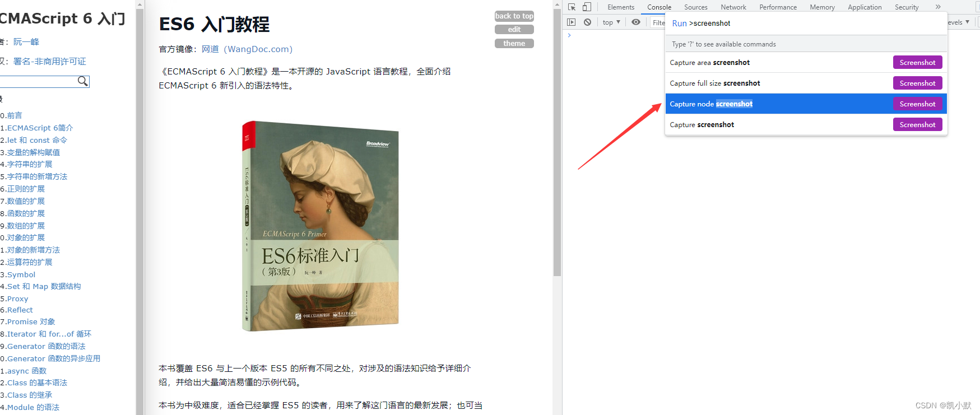Choose Capture area screenshot command

(x=806, y=62)
